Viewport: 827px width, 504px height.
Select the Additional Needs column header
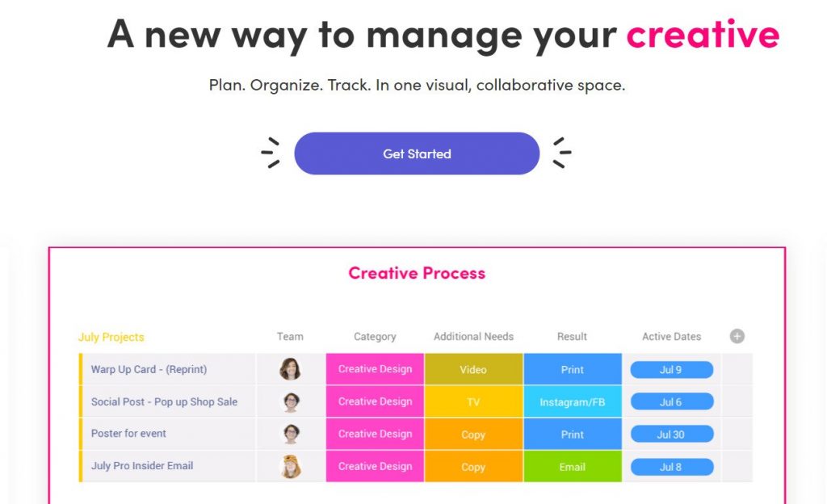[473, 336]
